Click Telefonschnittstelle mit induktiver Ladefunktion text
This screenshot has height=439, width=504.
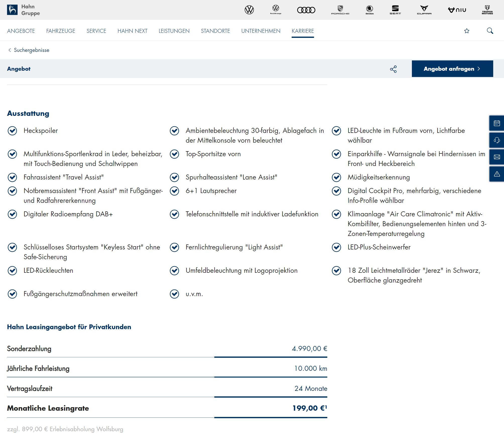(x=252, y=214)
